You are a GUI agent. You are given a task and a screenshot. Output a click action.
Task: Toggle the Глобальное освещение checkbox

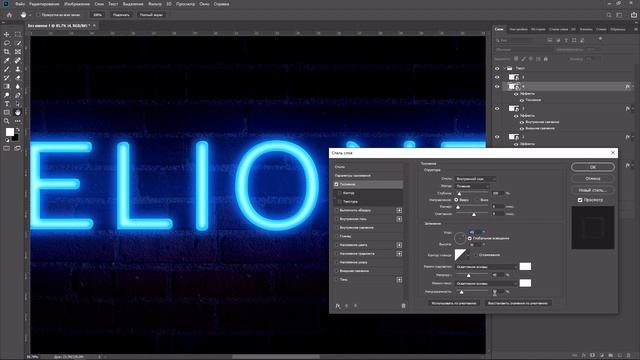pos(470,238)
